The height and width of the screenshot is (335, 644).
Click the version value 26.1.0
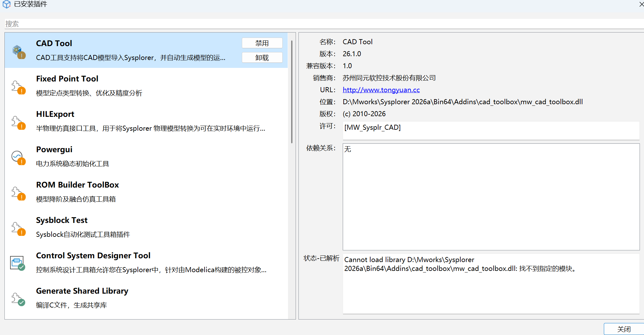coord(352,54)
